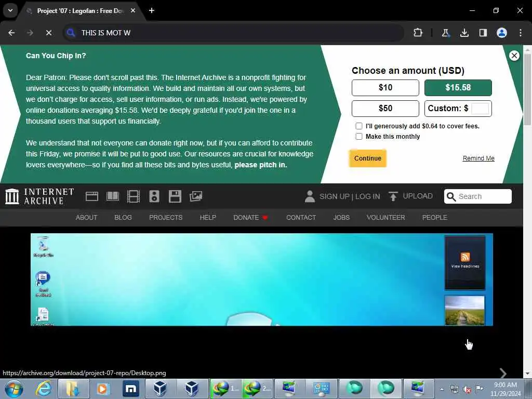Select the $10 donation amount
Screen dimensions: 532x399
385,88
